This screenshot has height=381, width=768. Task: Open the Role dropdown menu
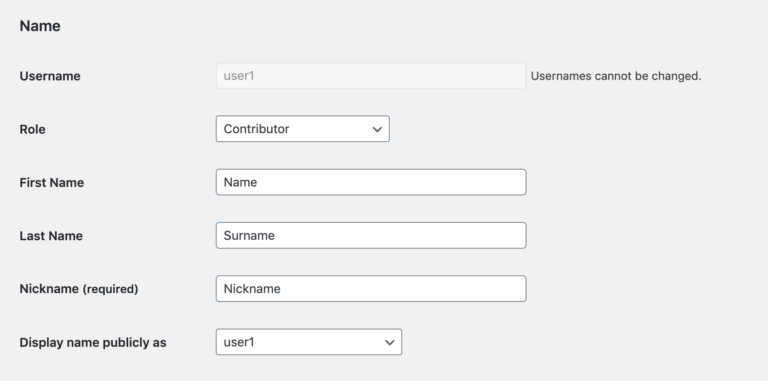click(303, 129)
